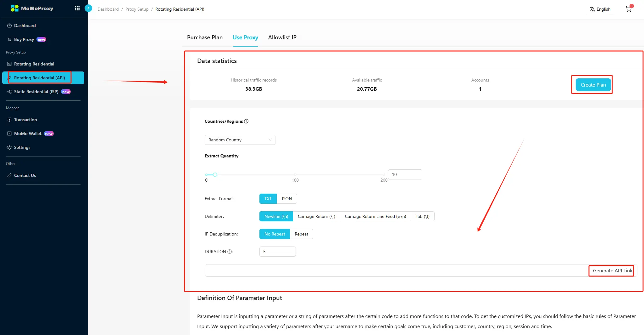Screen dimensions: 644x335
Task: Click the language translate icon
Action: pos(592,9)
